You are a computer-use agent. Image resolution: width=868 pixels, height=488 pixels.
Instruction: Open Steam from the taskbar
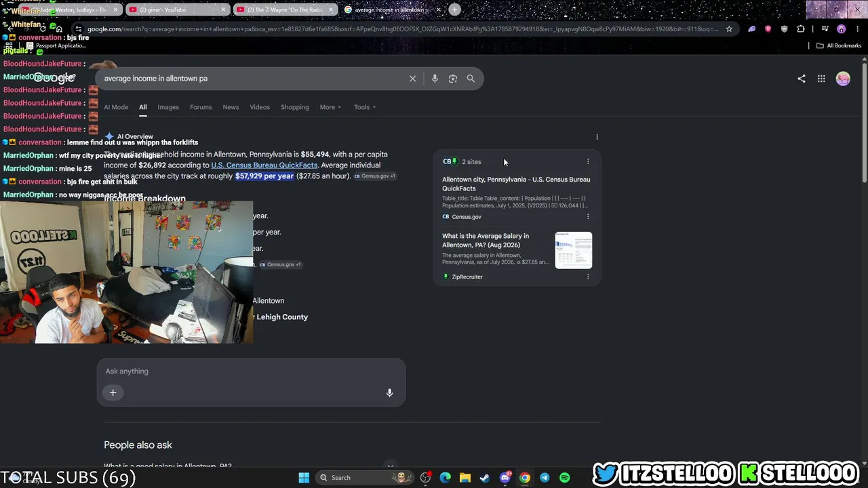tap(484, 478)
